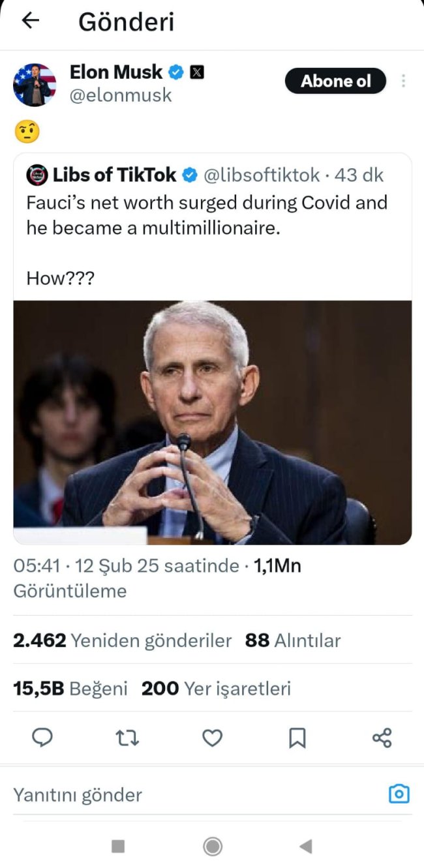
Task: Open the quoted post photo
Action: pyautogui.click(x=212, y=422)
